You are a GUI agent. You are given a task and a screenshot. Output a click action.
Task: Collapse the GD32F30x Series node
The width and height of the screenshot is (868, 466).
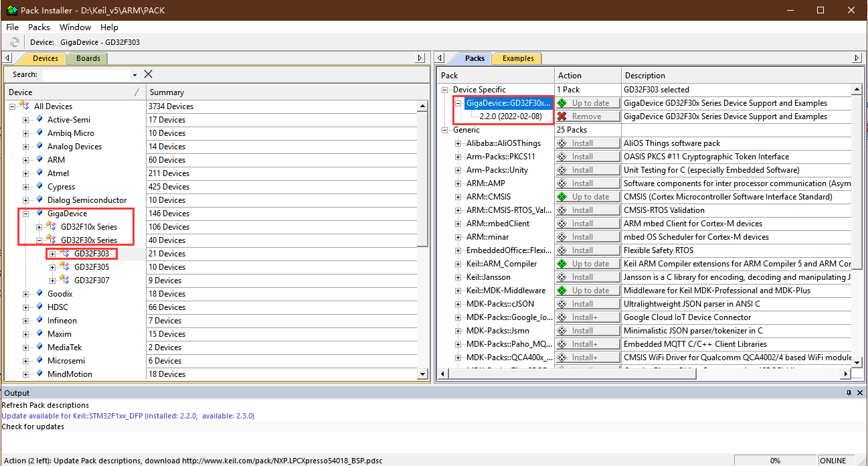pyautogui.click(x=39, y=240)
